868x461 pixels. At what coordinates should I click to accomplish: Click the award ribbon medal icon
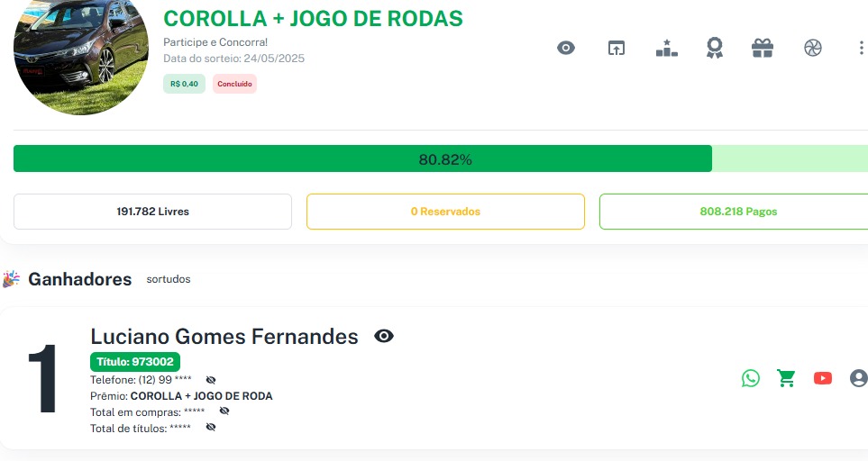tap(715, 49)
